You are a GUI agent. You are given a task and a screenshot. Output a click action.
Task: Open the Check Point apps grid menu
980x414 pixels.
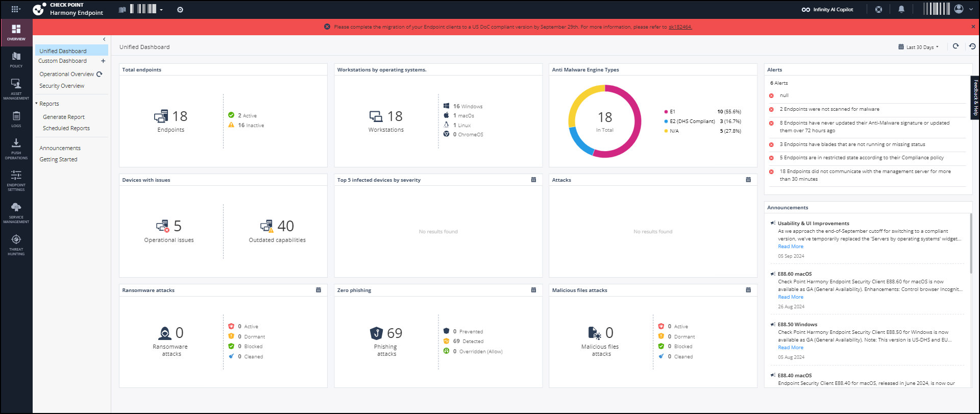[15, 9]
